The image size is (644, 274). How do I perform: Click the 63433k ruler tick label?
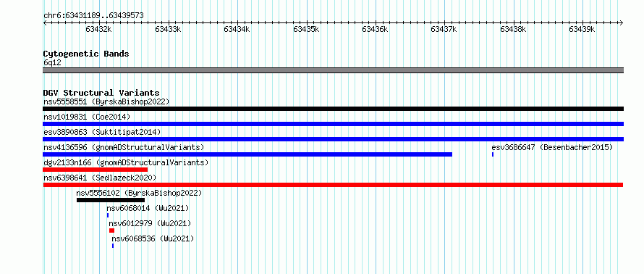[x=168, y=29]
